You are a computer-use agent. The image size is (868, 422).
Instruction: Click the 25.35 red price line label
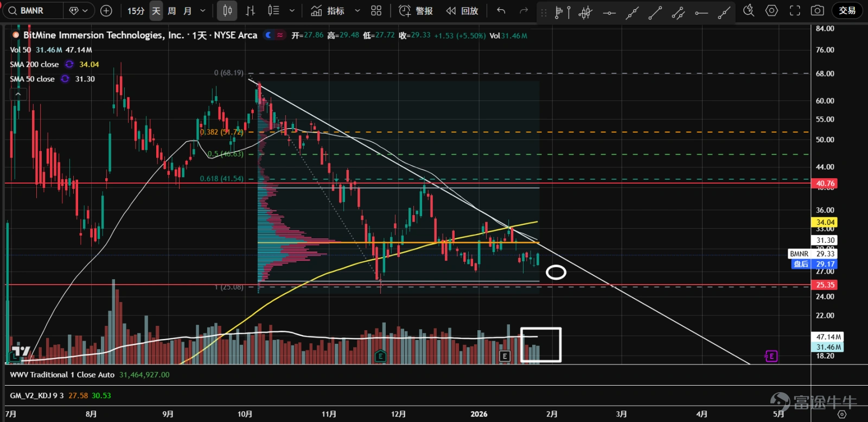click(825, 285)
